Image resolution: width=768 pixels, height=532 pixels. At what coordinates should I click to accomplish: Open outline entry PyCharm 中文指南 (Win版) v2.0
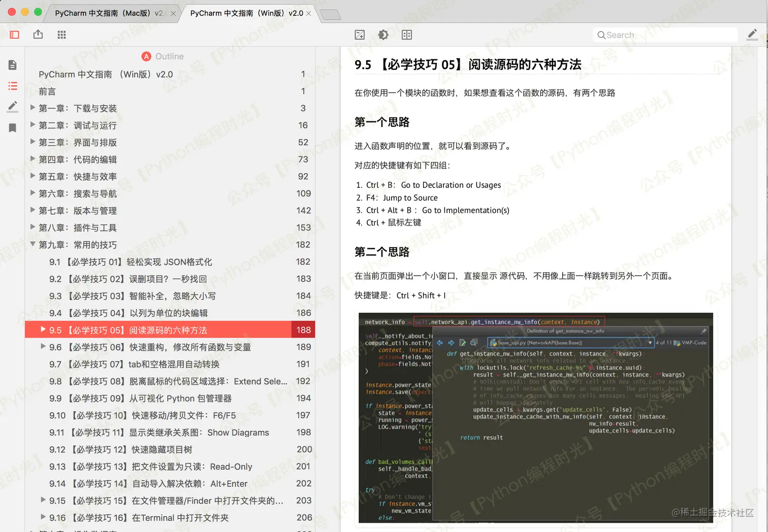tap(170, 74)
